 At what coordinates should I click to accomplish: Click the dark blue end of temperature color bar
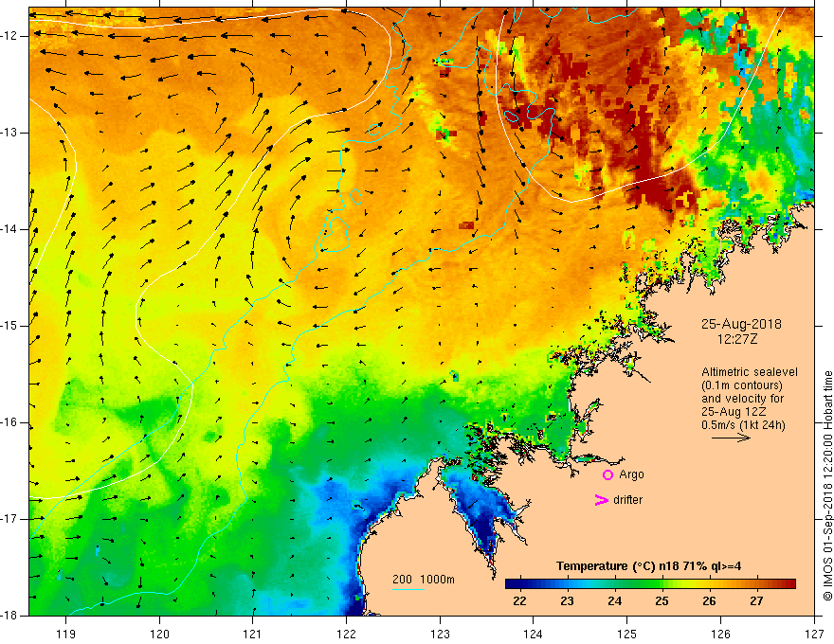(x=511, y=584)
